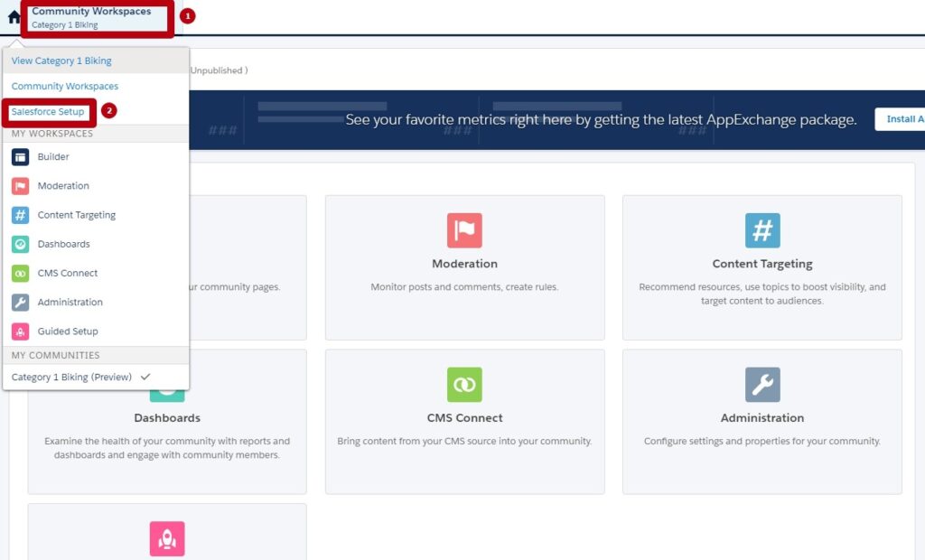
Task: Click the home icon in the header
Action: point(14,17)
